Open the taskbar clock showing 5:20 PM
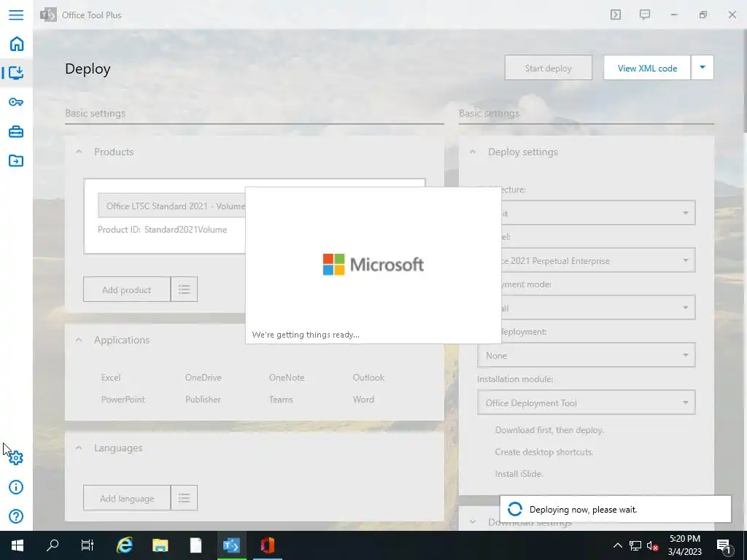This screenshot has height=560, width=747. [x=684, y=545]
